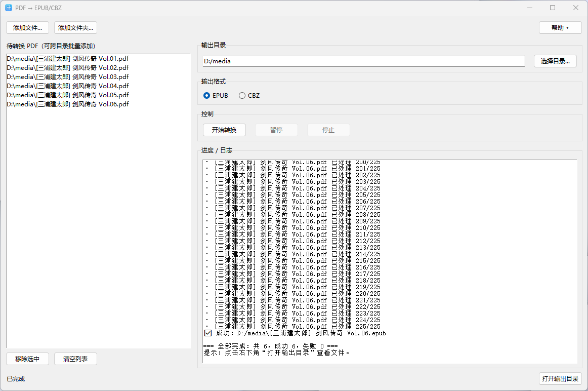Viewport: 588px width, 391px height.
Task: Select the CBZ output format
Action: [x=242, y=96]
